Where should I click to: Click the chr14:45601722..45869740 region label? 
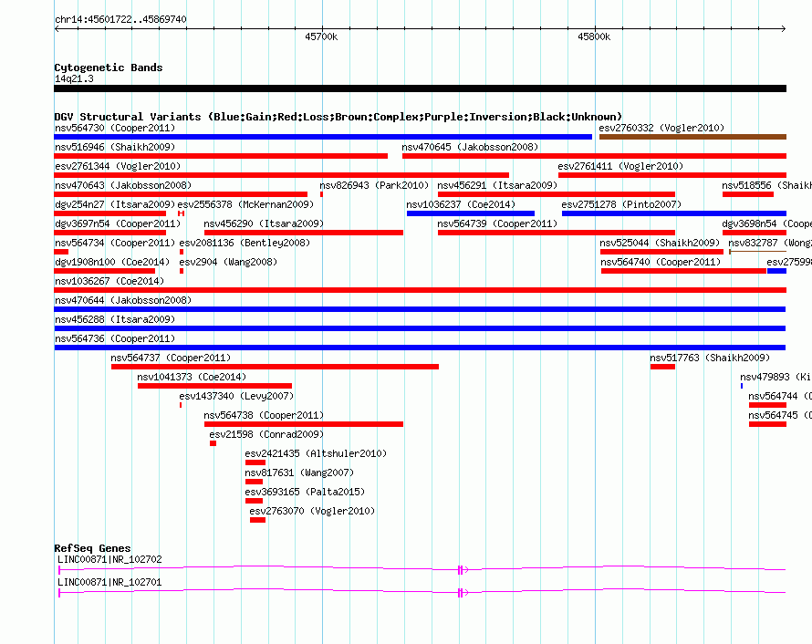(x=120, y=19)
